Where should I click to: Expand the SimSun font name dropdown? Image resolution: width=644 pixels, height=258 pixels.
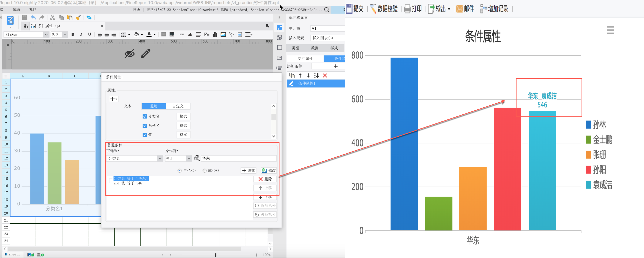click(x=46, y=35)
